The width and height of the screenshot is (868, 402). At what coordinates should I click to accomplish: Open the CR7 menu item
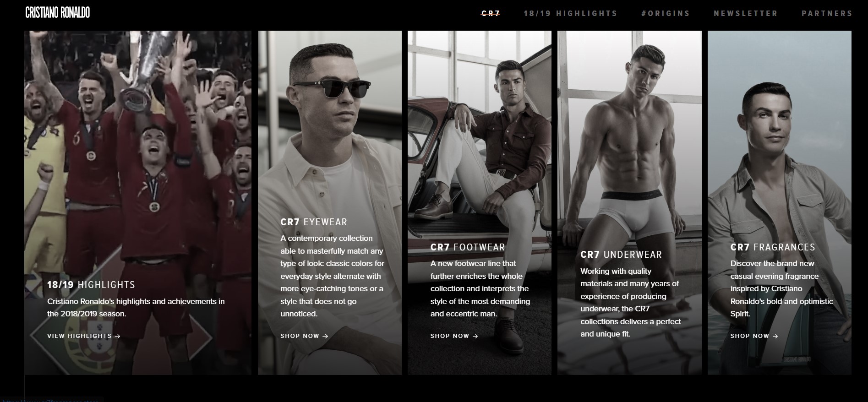click(491, 13)
